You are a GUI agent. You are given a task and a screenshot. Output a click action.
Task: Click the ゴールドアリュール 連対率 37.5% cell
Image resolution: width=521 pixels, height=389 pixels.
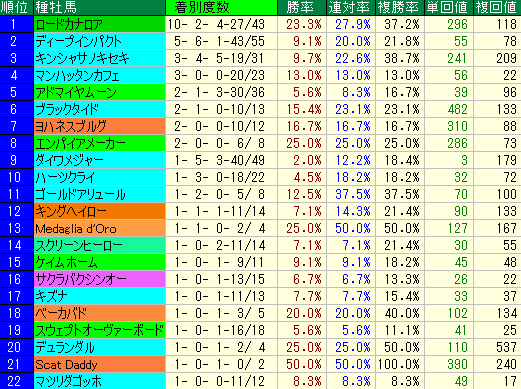pyautogui.click(x=351, y=194)
